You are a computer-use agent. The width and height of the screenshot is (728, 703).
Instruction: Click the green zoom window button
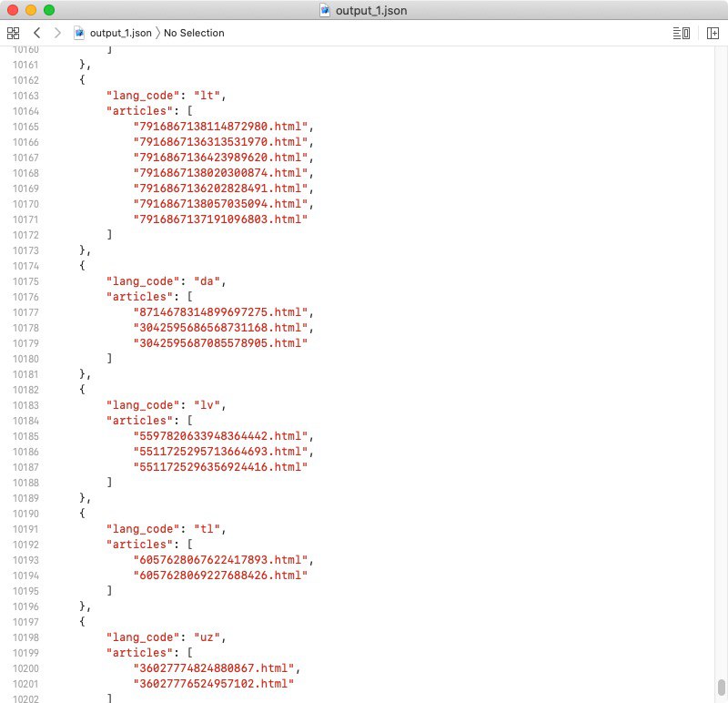click(49, 10)
